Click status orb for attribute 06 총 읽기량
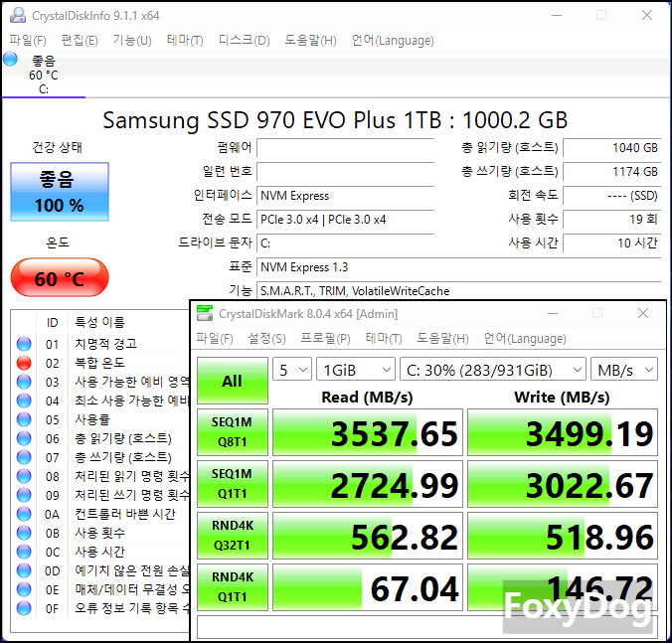The height and width of the screenshot is (643, 672). click(24, 438)
